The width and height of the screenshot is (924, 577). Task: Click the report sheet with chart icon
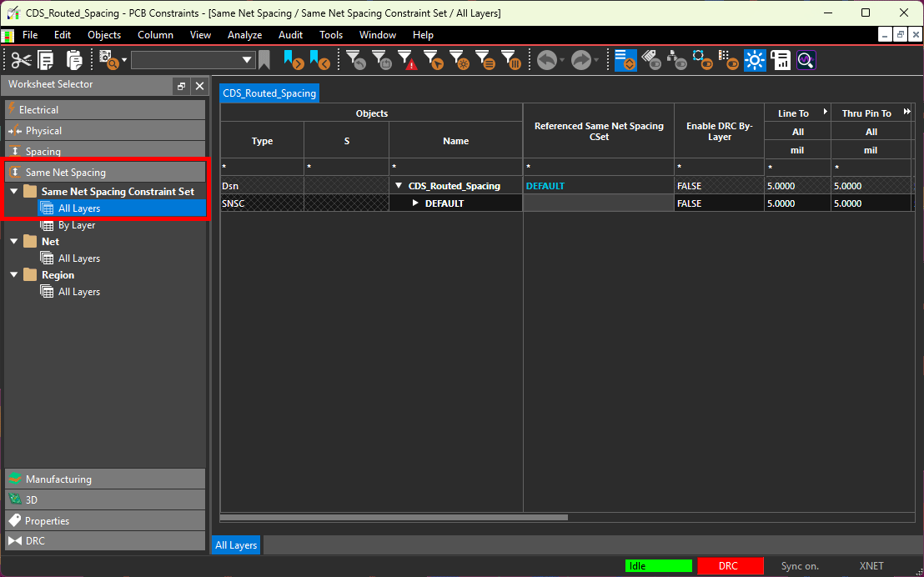point(781,60)
